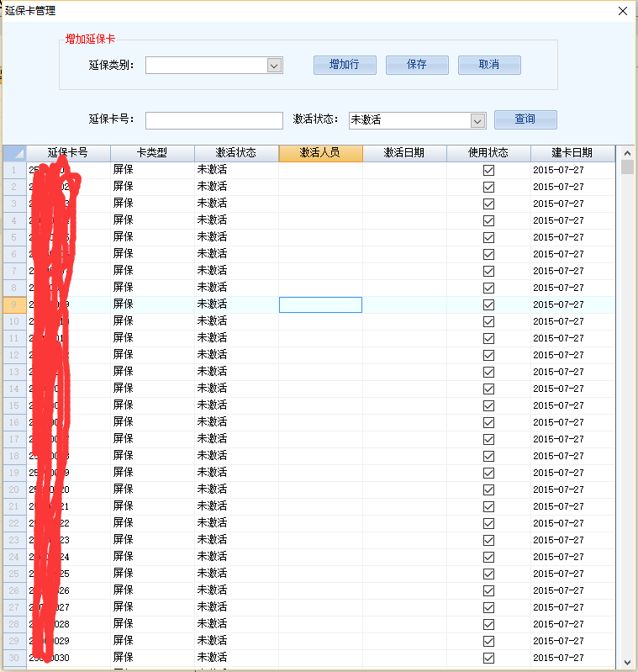Toggle 使用状态 checkbox in row 14
Image resolution: width=638 pixels, height=672 pixels.
tap(488, 389)
